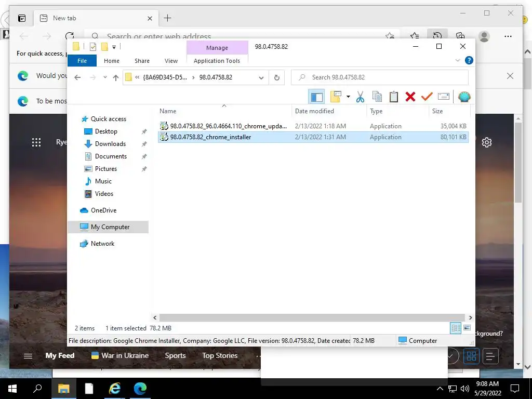Viewport: 532px width, 399px height.
Task: Open OneDrive in the navigation pane
Action: point(103,210)
